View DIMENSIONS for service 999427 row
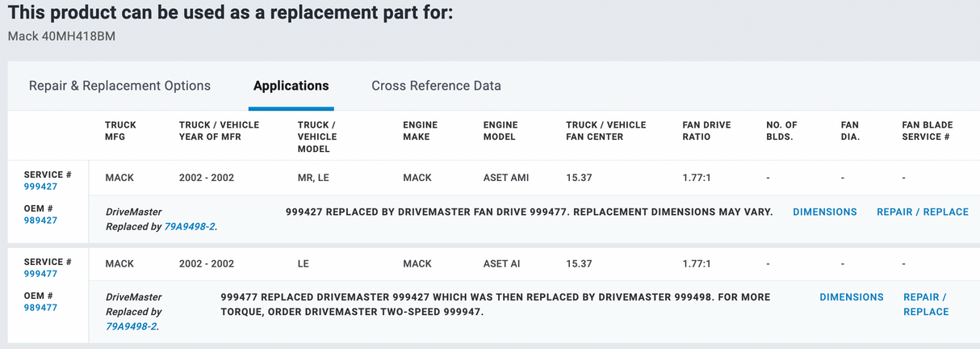Screen dimensions: 980x349 coord(824,212)
